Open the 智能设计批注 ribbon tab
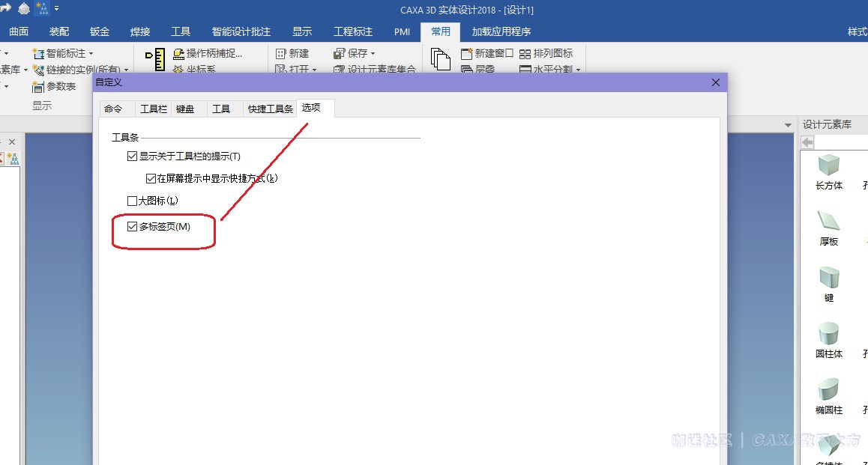Screen dimensions: 868x465 click(241, 31)
